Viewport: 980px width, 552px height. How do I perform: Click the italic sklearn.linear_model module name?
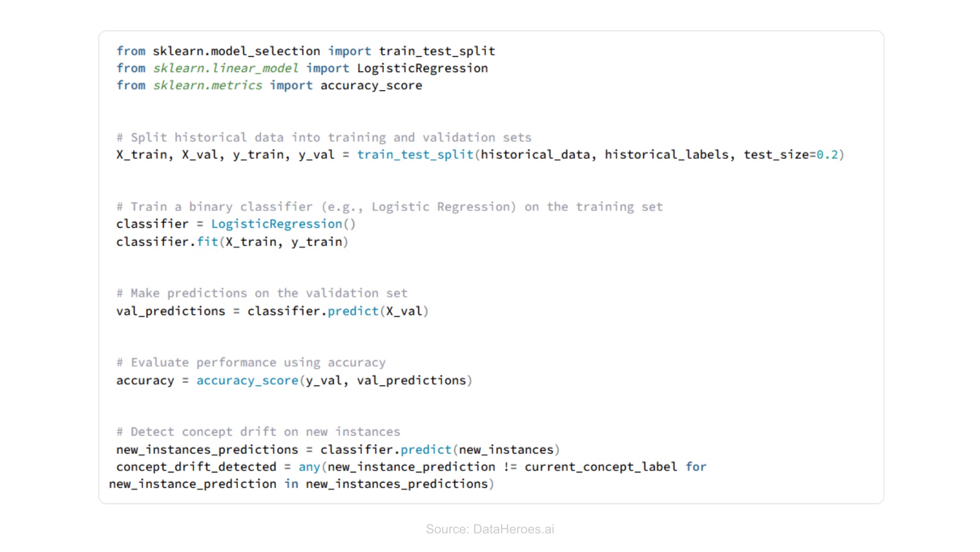click(x=226, y=68)
